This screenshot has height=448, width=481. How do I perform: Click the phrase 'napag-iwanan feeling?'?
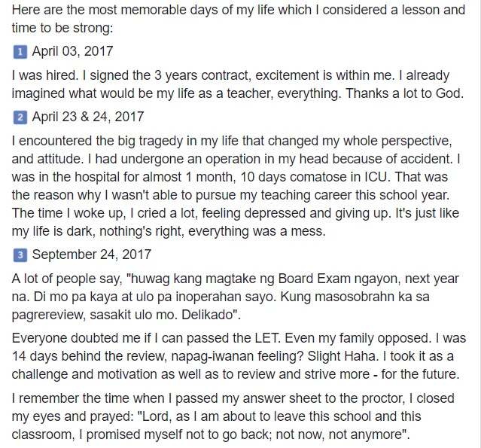coord(237,357)
